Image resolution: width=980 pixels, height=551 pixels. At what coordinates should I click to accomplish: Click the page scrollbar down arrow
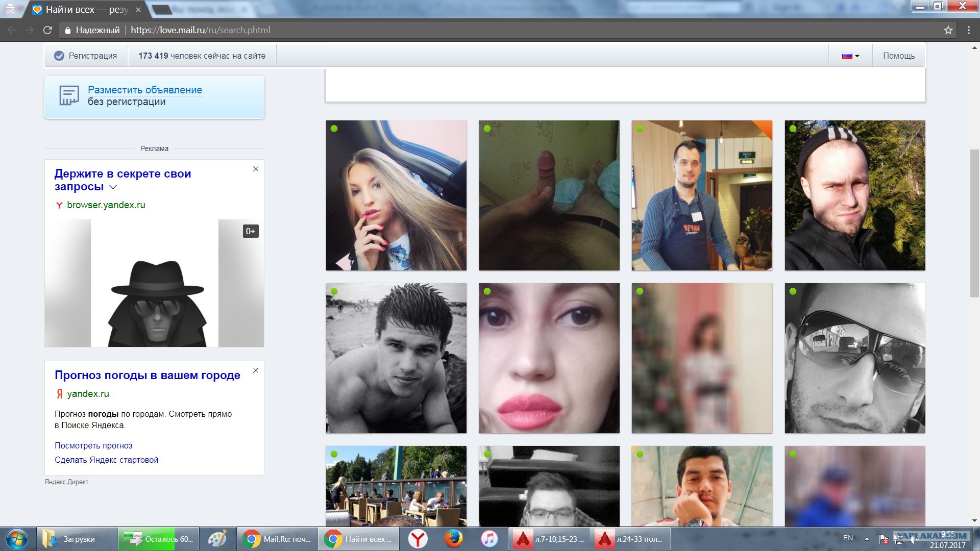point(975,521)
